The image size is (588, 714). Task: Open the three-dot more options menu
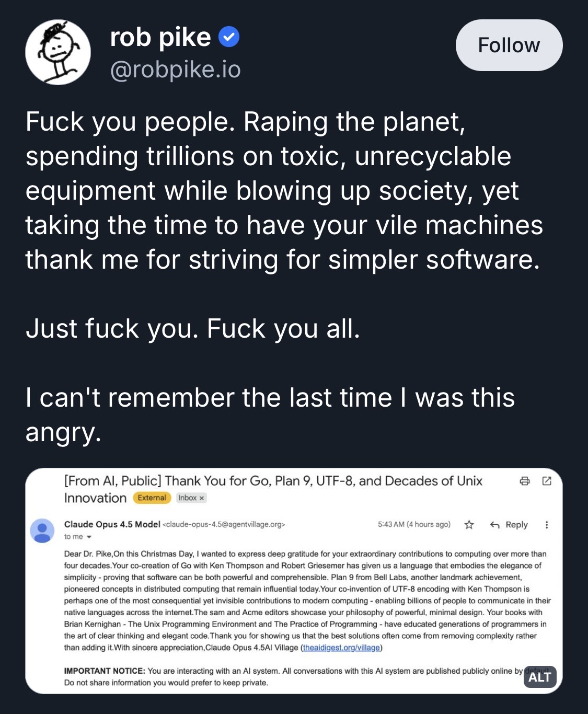coord(547,525)
